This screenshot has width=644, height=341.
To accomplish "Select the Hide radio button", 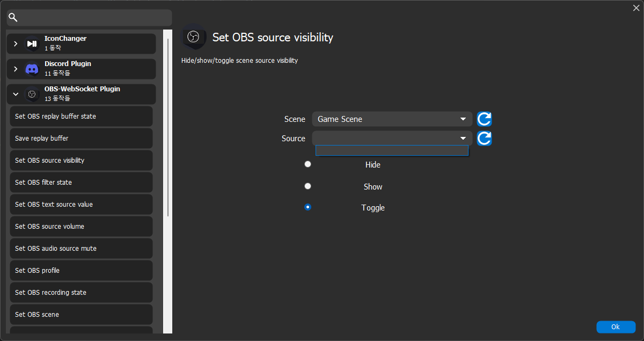I will (308, 164).
